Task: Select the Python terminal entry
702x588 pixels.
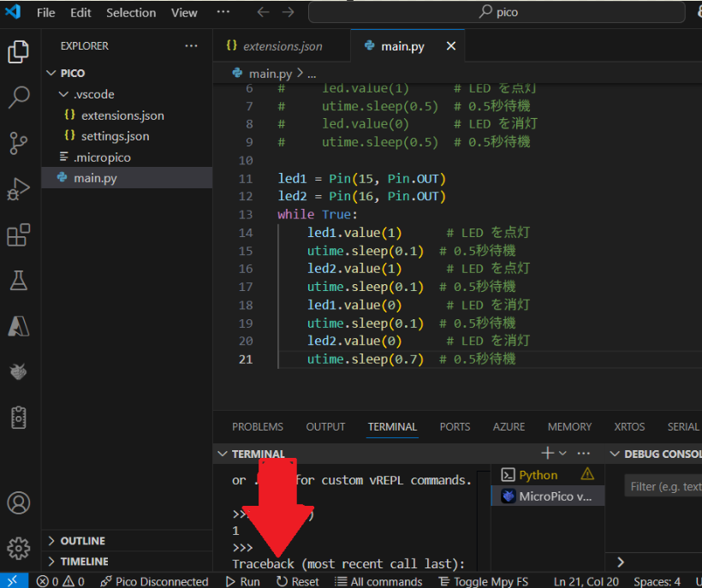Action: click(548, 474)
